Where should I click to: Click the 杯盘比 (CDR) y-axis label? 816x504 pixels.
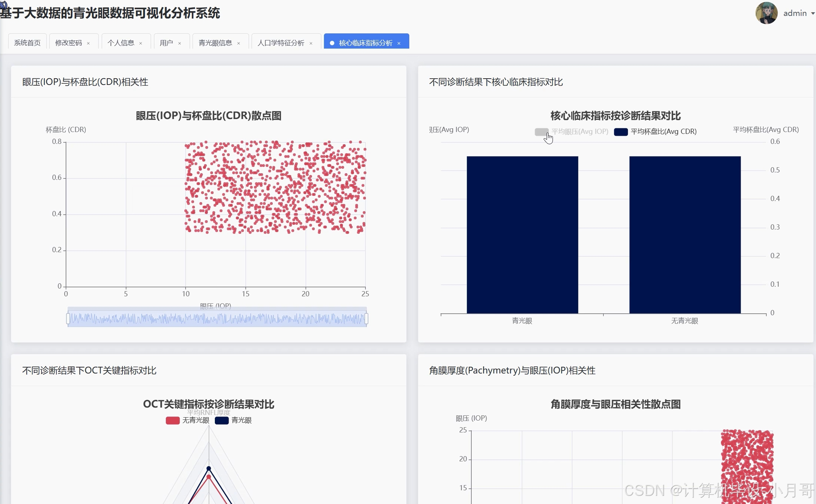coord(66,130)
